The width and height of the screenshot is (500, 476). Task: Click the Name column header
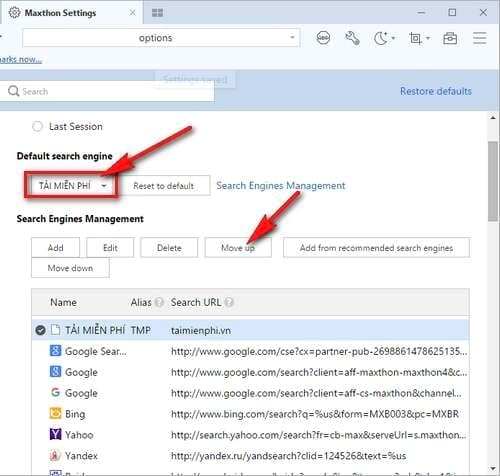[63, 302]
